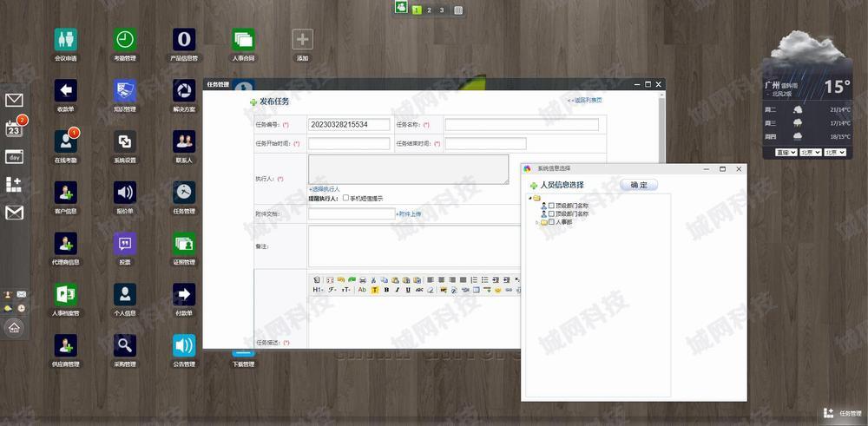This screenshot has width=868, height=426.
Task: Tick the first 顶级部门名称 checkbox
Action: [551, 206]
